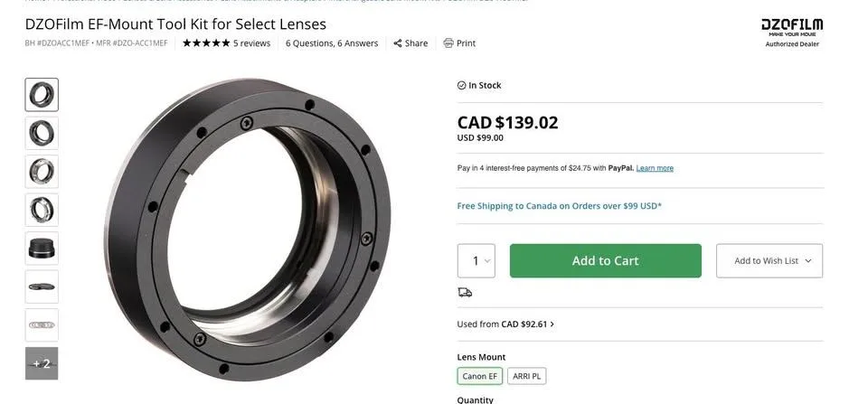
Task: Select the first product thumbnail
Action: tap(42, 95)
